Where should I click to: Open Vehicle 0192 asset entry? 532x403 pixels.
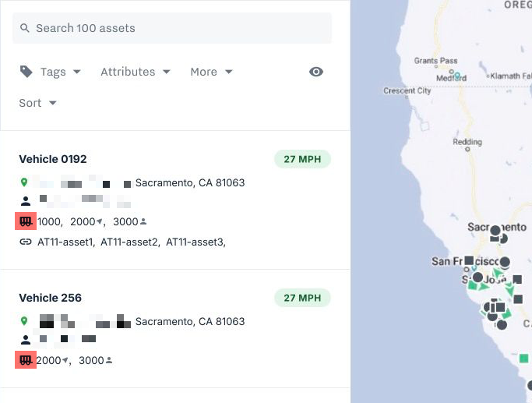(53, 159)
